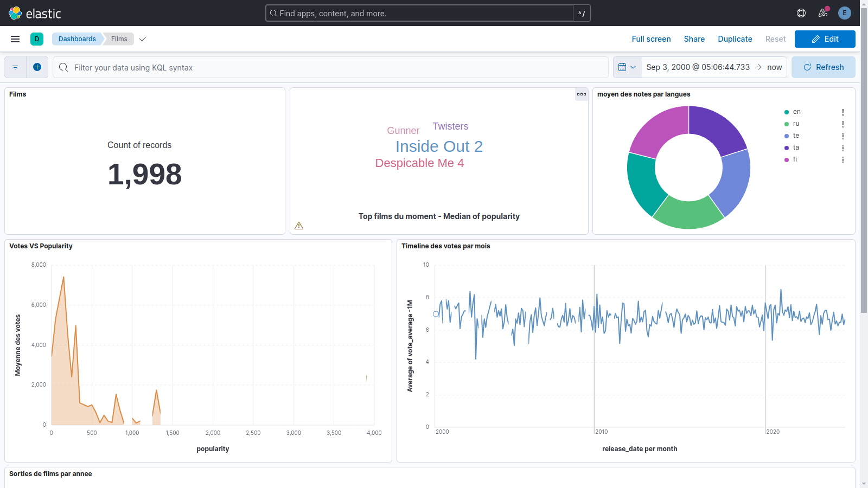Open the date quick menu calendar dropdown
Viewport: 868px width, 488px height.
(x=627, y=67)
